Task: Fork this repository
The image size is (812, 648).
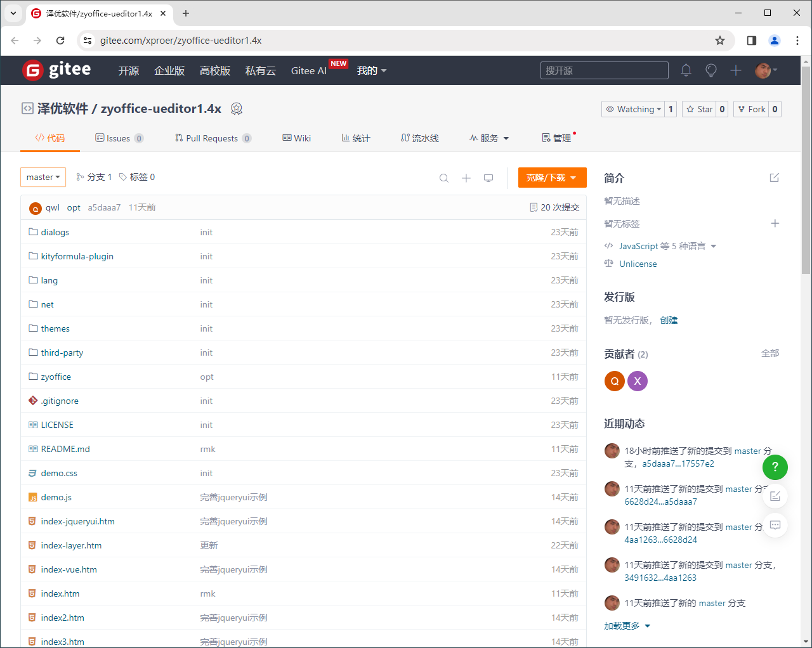Action: [751, 109]
